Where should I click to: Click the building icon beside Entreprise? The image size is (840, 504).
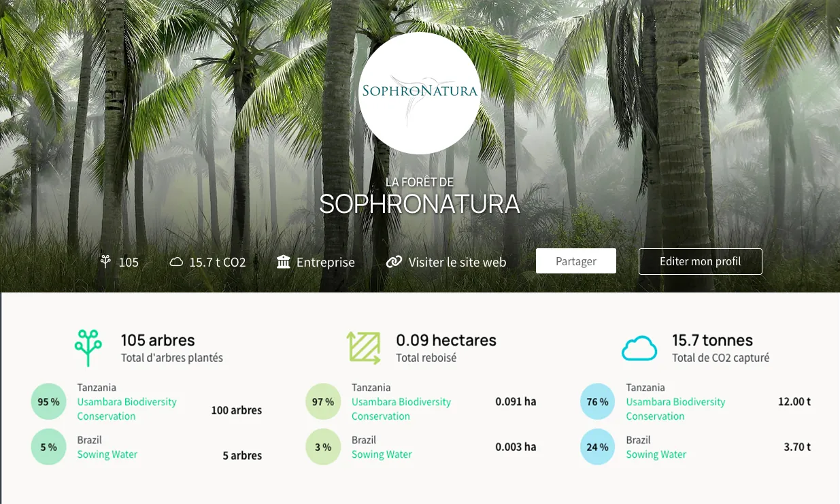point(284,262)
